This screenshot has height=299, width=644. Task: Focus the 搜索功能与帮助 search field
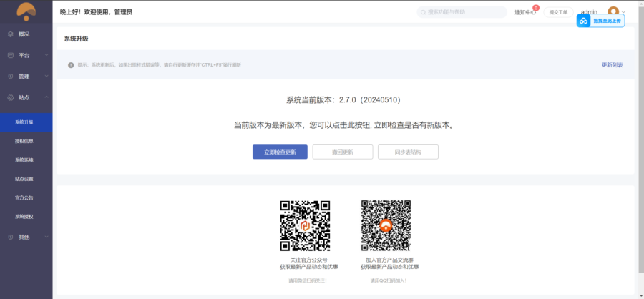pos(462,12)
